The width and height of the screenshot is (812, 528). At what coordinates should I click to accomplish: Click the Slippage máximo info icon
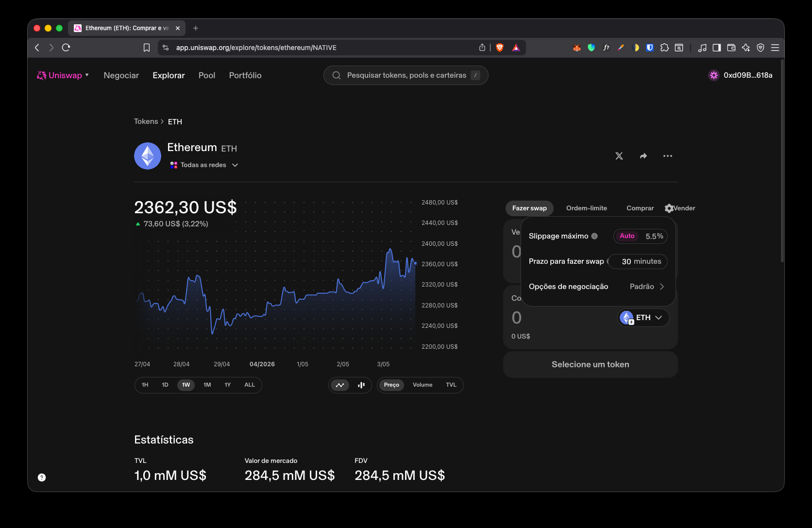click(x=594, y=236)
